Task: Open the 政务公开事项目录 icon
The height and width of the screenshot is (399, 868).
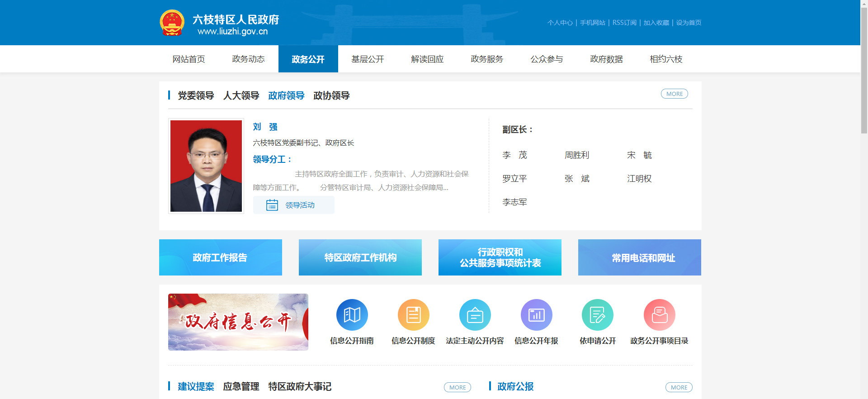Action: pyautogui.click(x=659, y=315)
